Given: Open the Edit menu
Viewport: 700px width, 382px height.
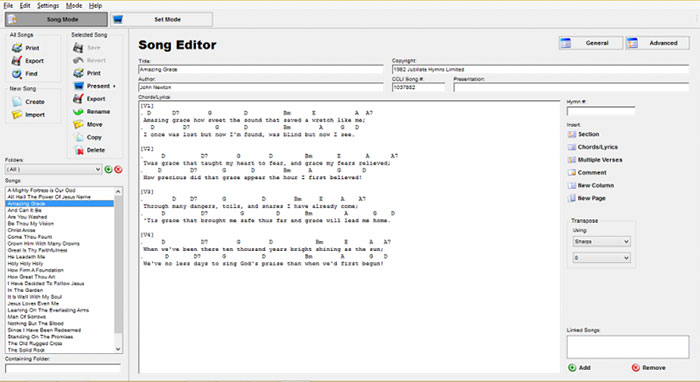Looking at the screenshot, I should click(25, 5).
